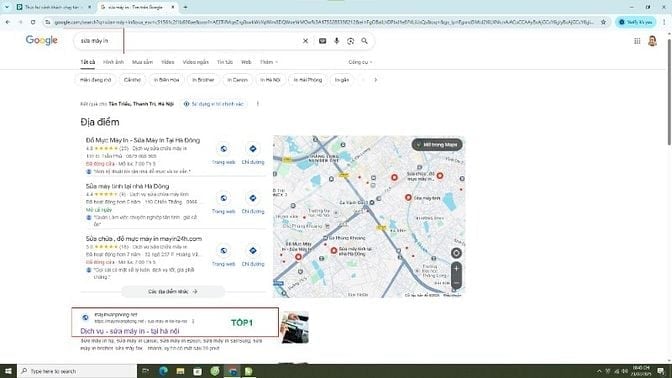Switch to Video ngắn tab
Screen dimensions: 672x378
coord(195,62)
